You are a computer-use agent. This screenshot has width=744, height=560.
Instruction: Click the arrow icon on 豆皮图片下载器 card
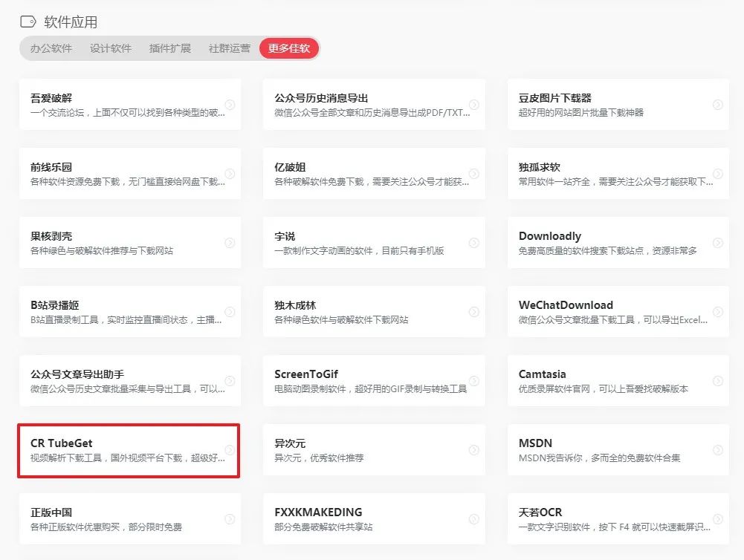(x=718, y=104)
